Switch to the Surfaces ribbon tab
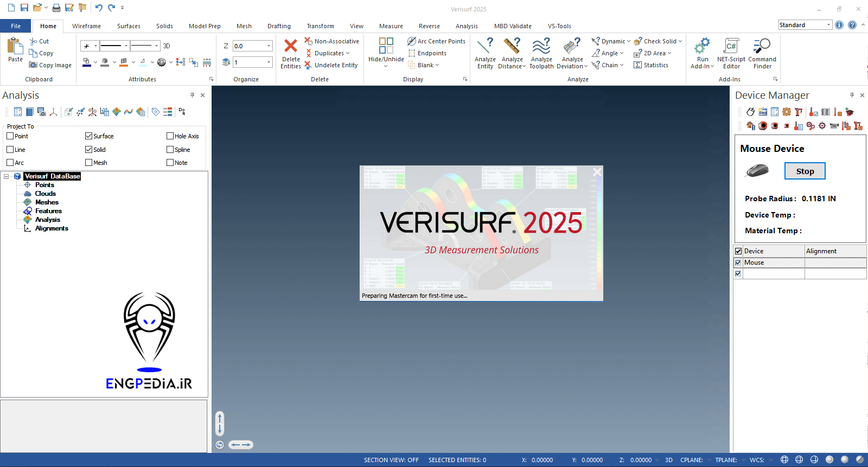The height and width of the screenshot is (467, 868). pyautogui.click(x=129, y=26)
